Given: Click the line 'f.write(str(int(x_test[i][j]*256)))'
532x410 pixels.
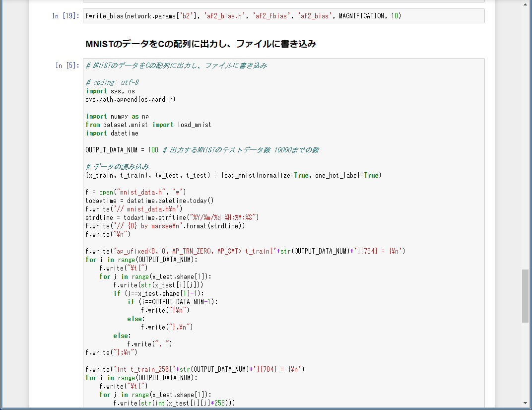Looking at the screenshot, I should [x=174, y=403].
